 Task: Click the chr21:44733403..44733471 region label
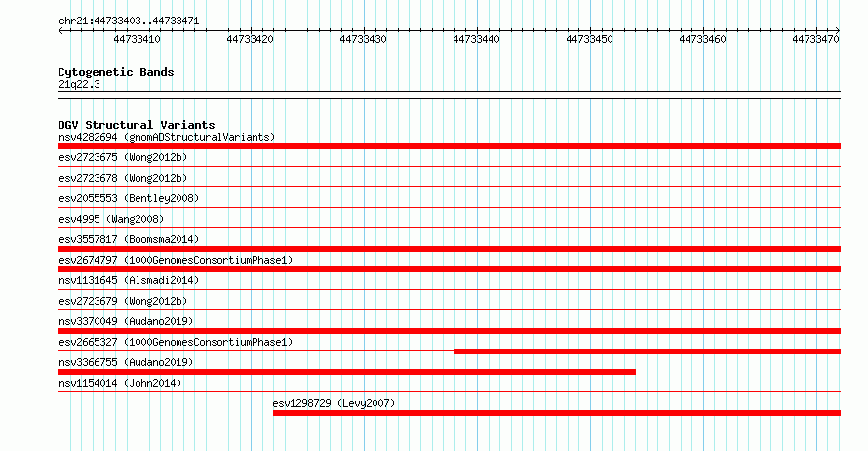(x=129, y=20)
